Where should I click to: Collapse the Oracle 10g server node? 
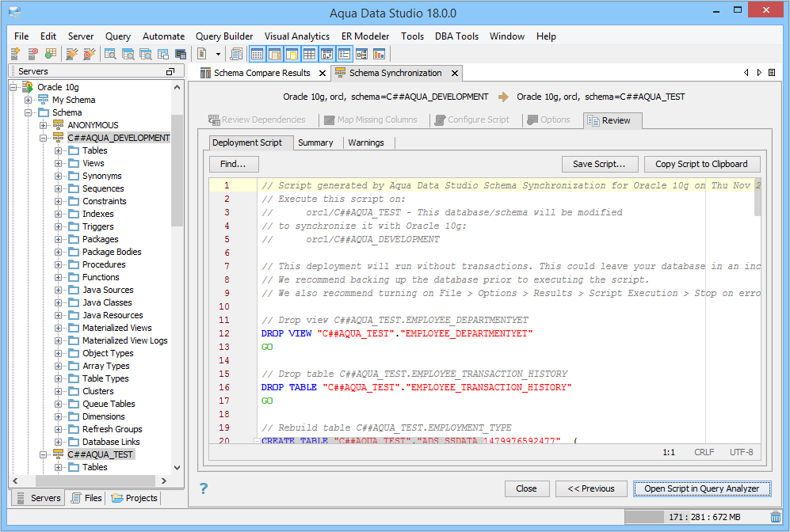pyautogui.click(x=13, y=87)
